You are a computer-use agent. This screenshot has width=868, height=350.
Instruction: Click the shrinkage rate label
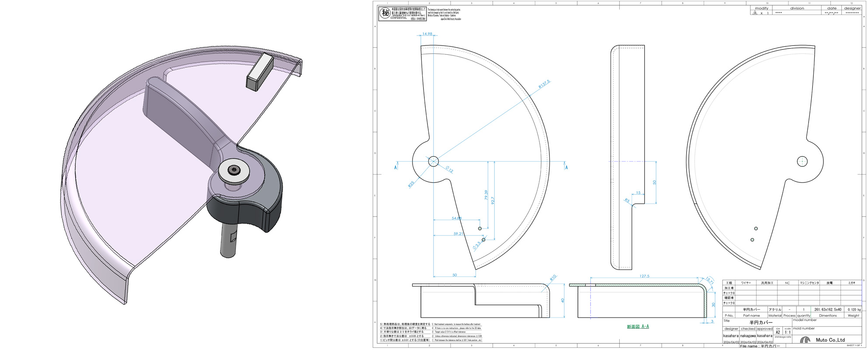click(x=783, y=337)
